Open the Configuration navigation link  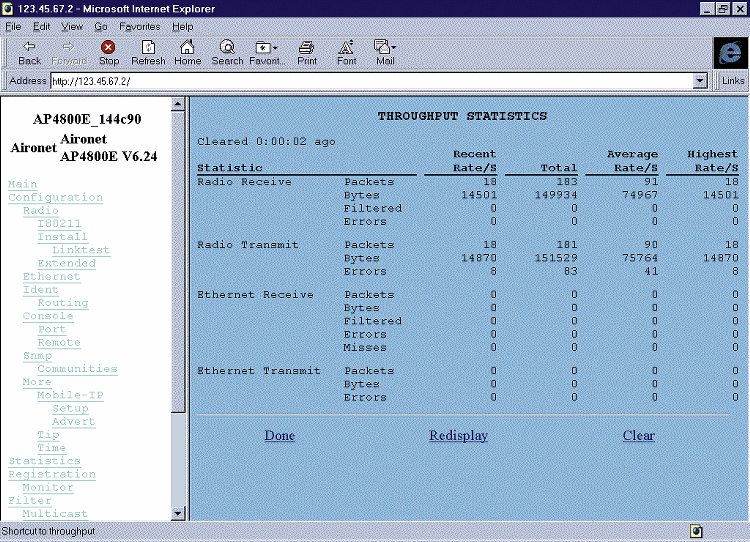55,198
